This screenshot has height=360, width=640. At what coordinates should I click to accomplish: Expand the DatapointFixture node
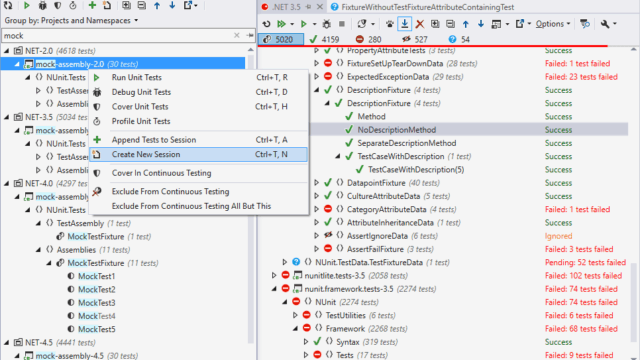pyautogui.click(x=316, y=183)
